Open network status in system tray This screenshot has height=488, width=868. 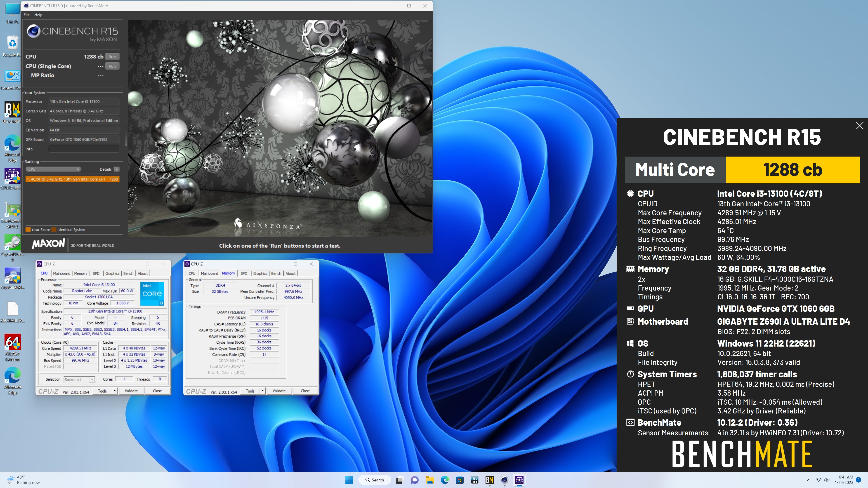coord(818,480)
